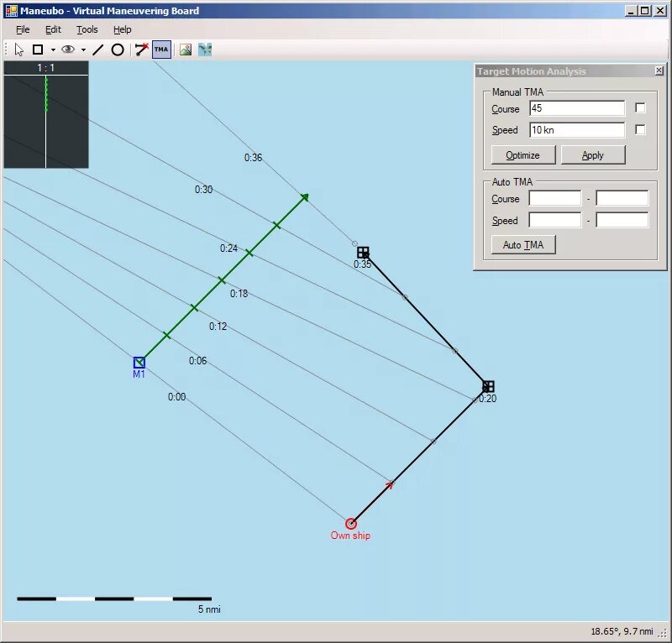Image resolution: width=672 pixels, height=643 pixels.
Task: Select the rectangle drawing tool
Action: pyautogui.click(x=37, y=50)
